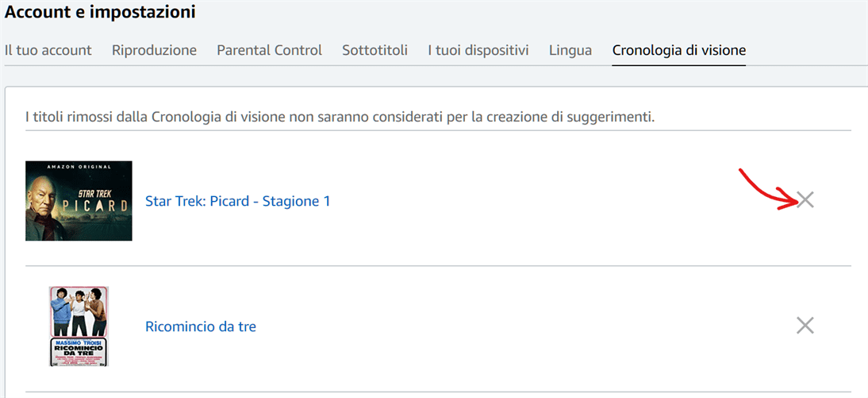Remove Ricomincio da tre from watch history
Screen dimensions: 868x398
[x=805, y=325]
